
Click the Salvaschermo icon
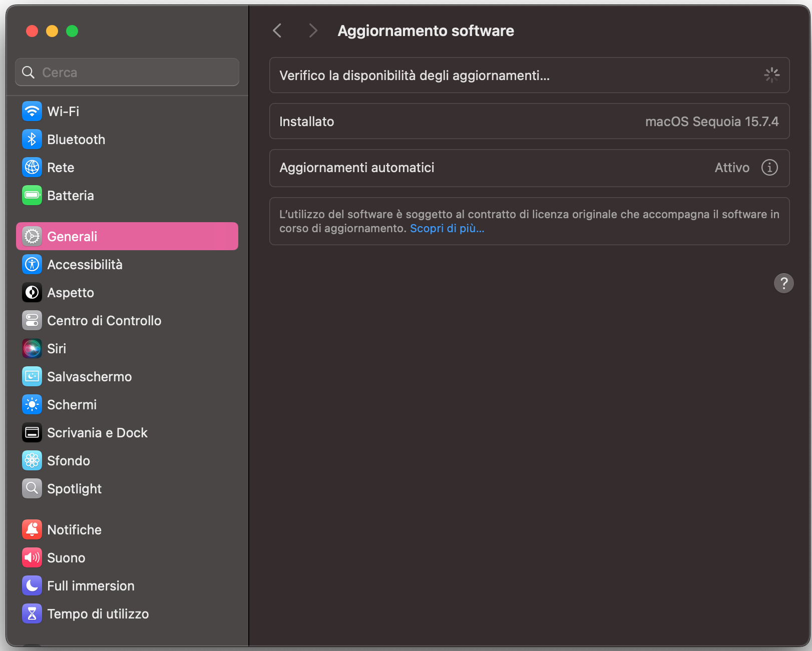32,376
